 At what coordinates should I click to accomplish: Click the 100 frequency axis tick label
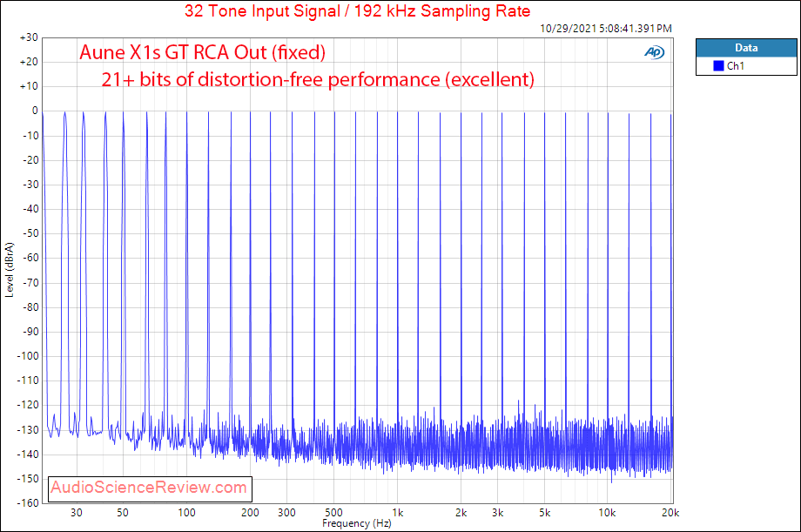(x=186, y=513)
